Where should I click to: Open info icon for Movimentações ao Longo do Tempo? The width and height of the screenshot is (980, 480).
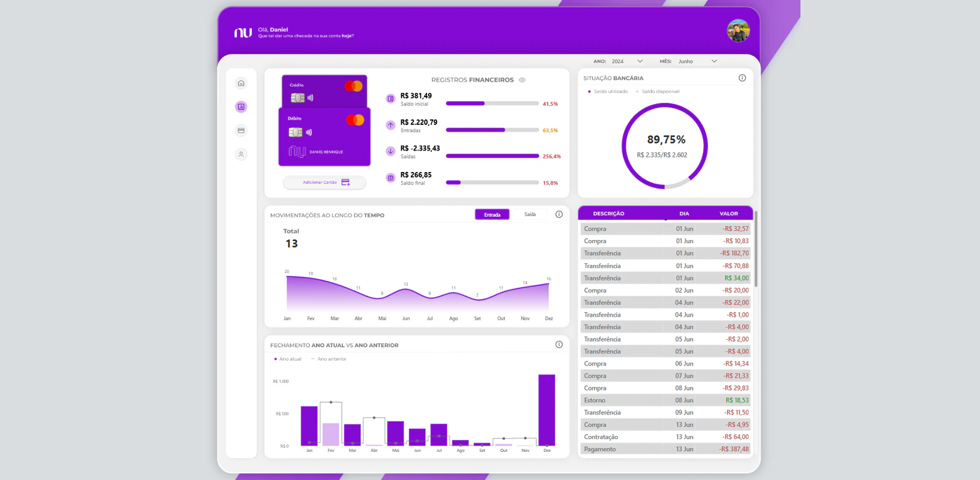click(x=559, y=214)
